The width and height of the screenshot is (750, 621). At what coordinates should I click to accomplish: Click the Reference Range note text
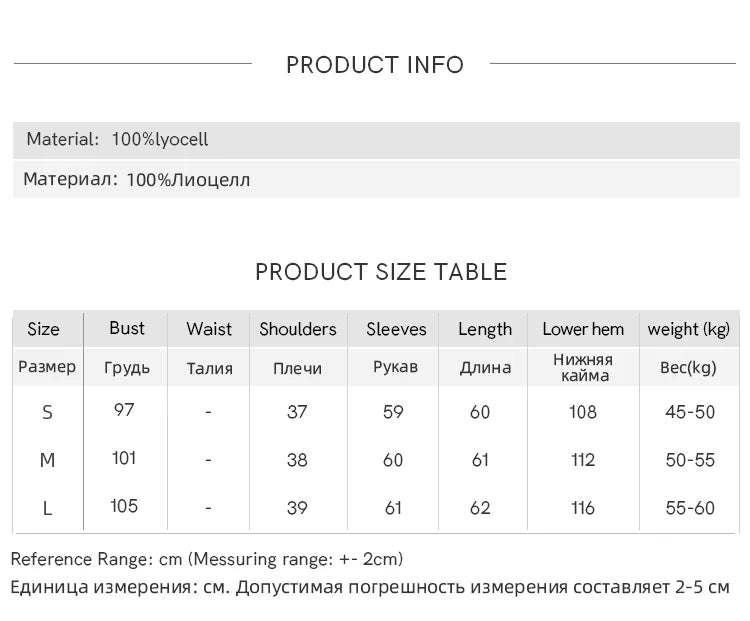pos(207,559)
